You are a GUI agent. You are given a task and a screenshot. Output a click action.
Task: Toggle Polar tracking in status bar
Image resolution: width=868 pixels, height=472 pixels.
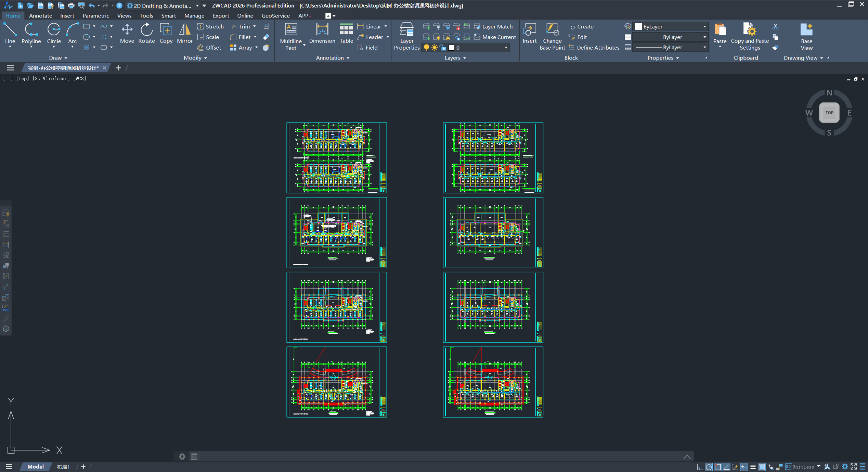tap(709, 467)
